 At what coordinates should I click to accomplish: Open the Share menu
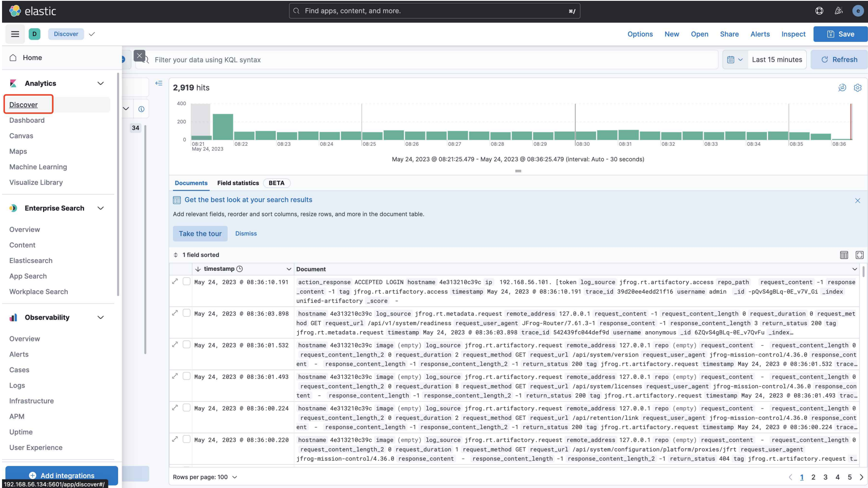[x=729, y=34]
